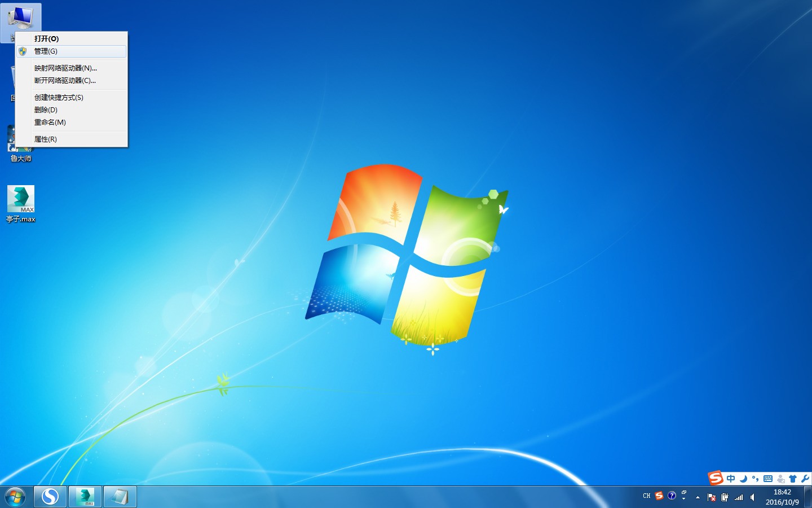The image size is (812, 508).
Task: Open the notepad-style taskbar app
Action: 120,497
